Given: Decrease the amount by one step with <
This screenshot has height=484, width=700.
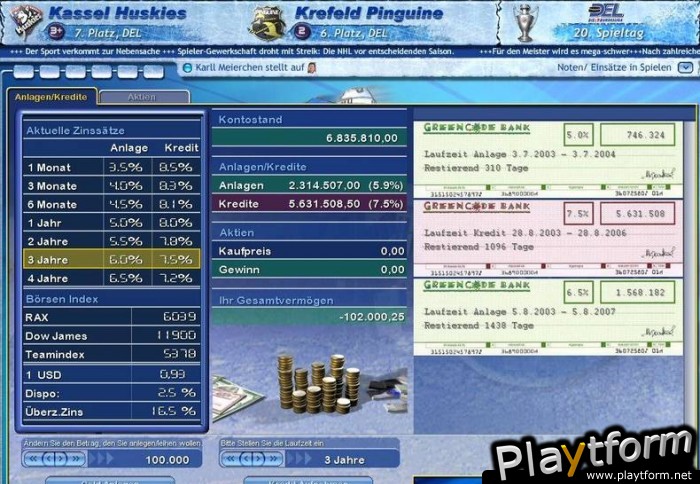Looking at the screenshot, I should pyautogui.click(x=49, y=459).
